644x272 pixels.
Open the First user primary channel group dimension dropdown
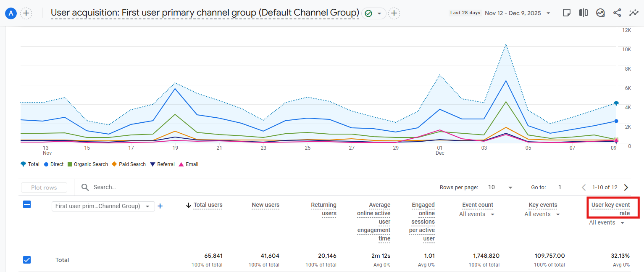(x=103, y=206)
